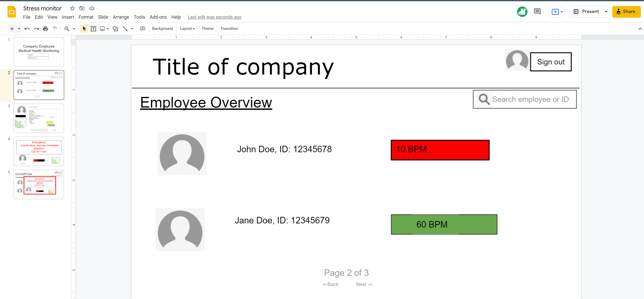
Task: Open the Layout dropdown
Action: (x=187, y=29)
